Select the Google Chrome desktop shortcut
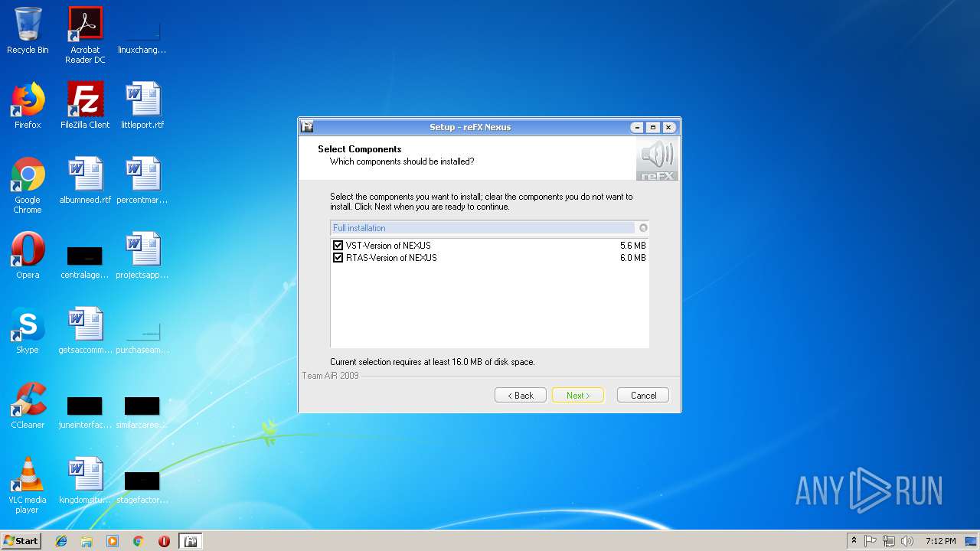The height and width of the screenshot is (551, 980). [x=28, y=186]
